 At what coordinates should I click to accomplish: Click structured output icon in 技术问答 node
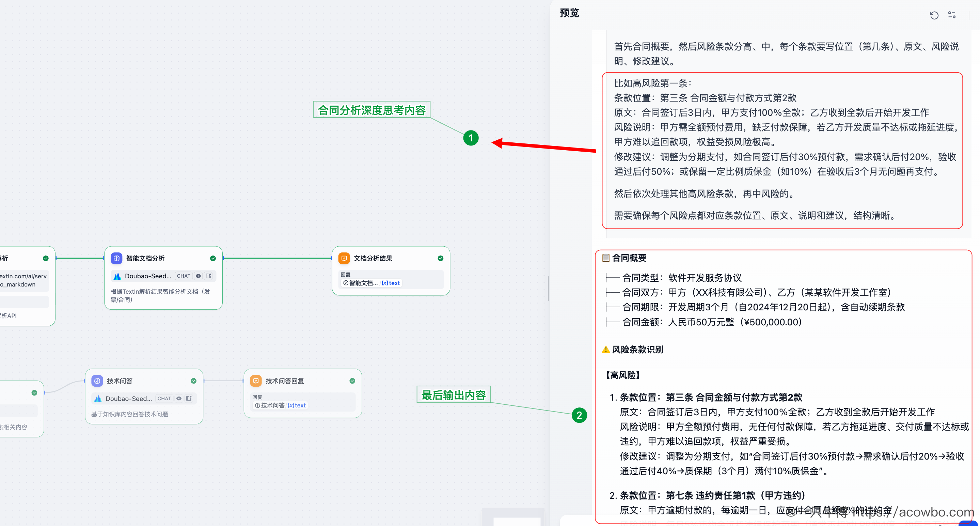tap(189, 399)
